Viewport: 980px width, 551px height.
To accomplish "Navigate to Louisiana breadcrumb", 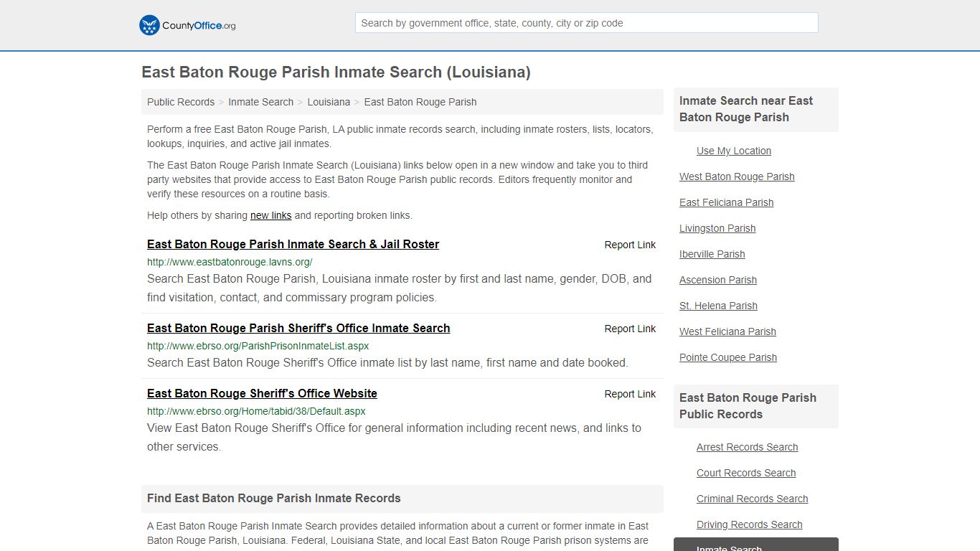I will click(x=329, y=102).
